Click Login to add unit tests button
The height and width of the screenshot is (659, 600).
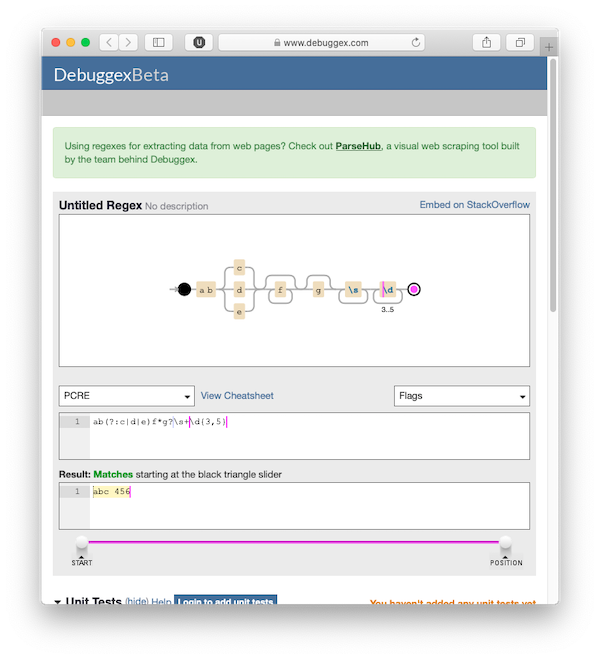225,602
